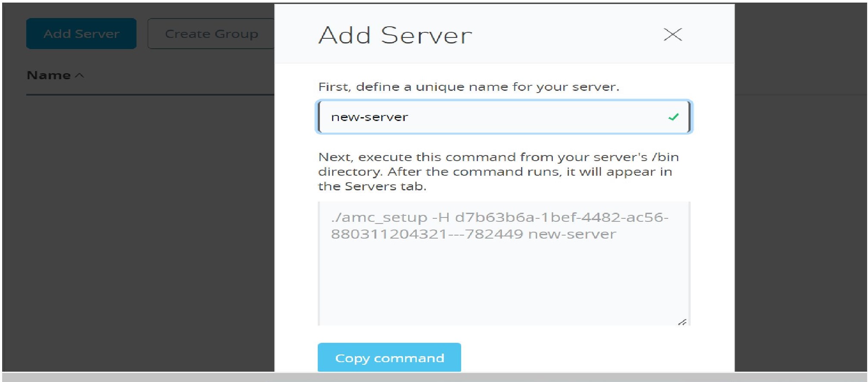Click the 'Add Server' dialog title
Viewport: 868px width, 382px height.
click(395, 35)
